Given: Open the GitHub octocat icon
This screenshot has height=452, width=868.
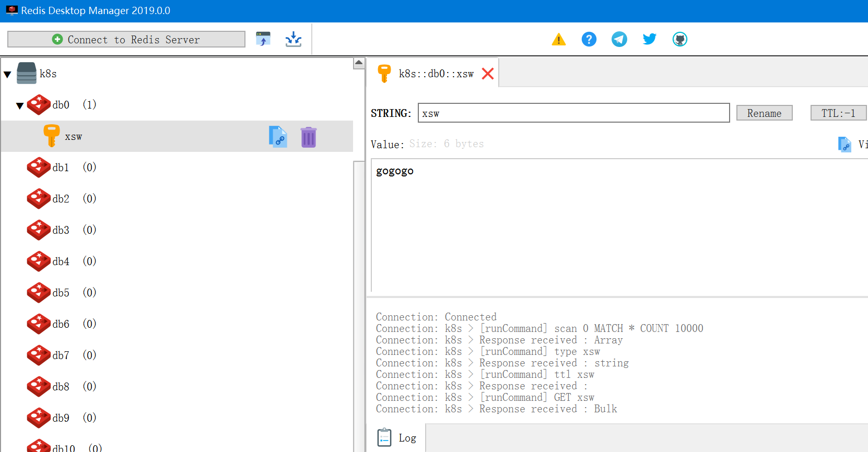Looking at the screenshot, I should point(680,39).
